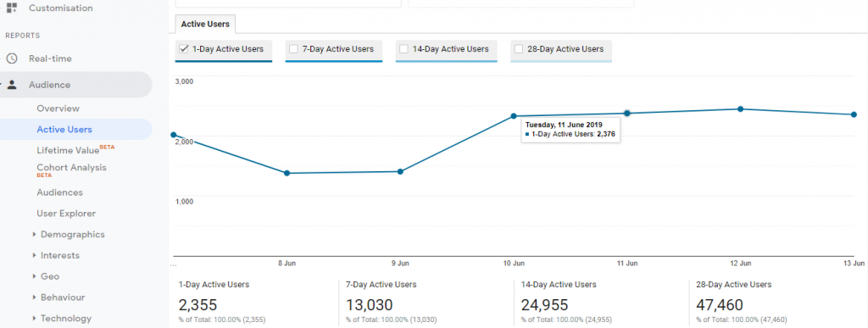
Task: Click the 13 Jun data point
Action: [854, 114]
